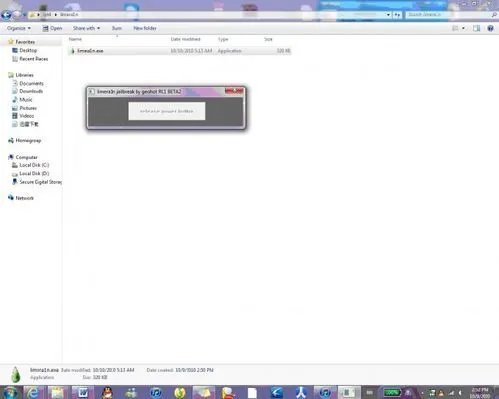
Task: Select Favorites in the navigation pane
Action: [x=25, y=42]
